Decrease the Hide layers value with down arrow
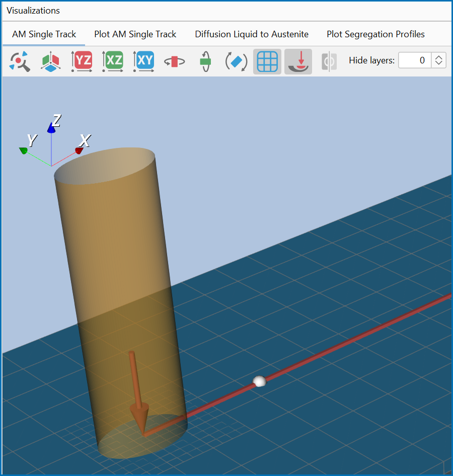Screen dimensions: 453x476 (438, 63)
